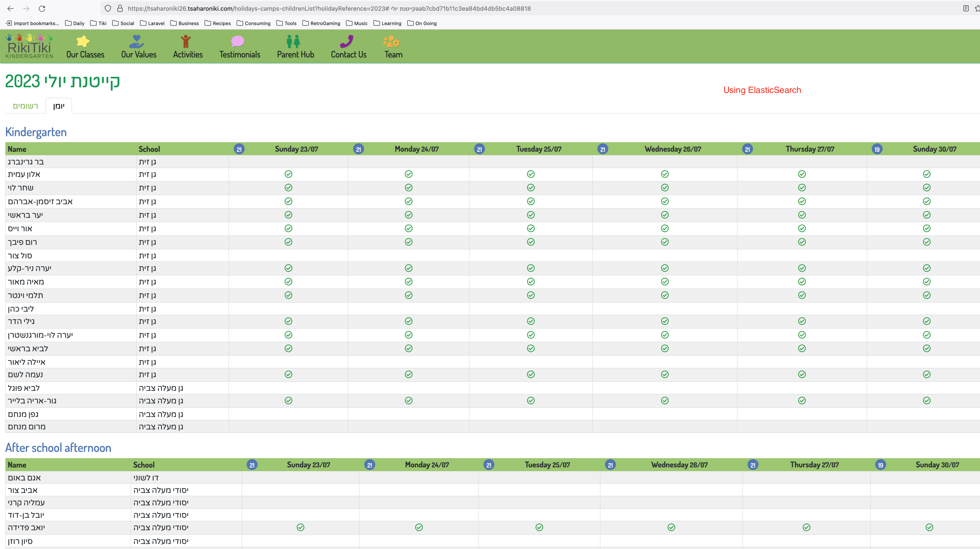Viewport: 980px width, 549px height.
Task: Click the name אביב זיסמן-אברהם
Action: coord(40,201)
